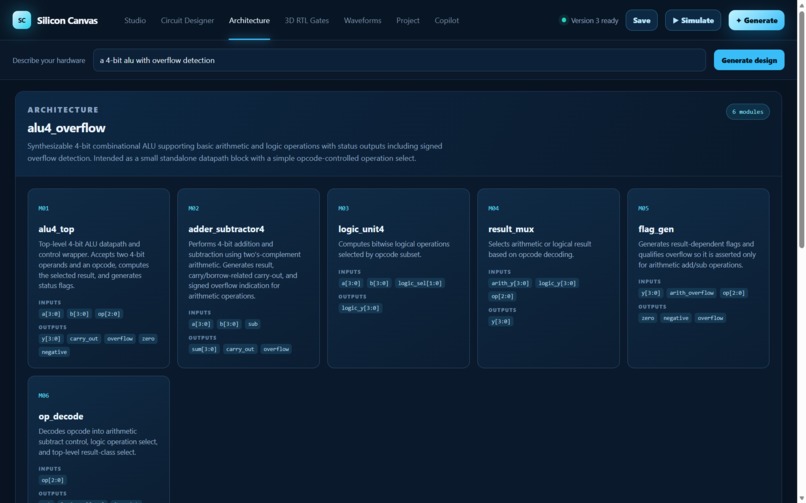806x503 pixels.
Task: Click the M02 module tag
Action: 193,208
